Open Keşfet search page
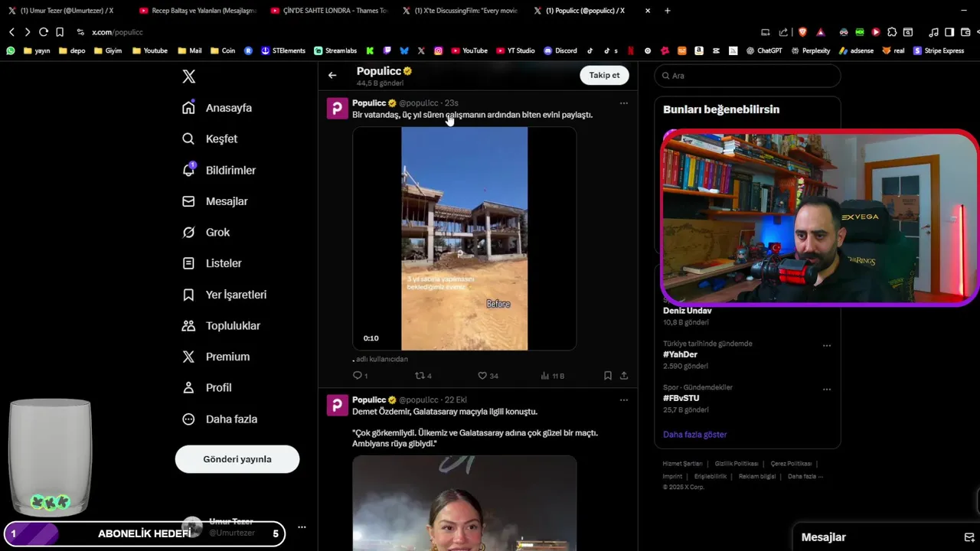Screen dimensions: 980x551 click(210, 139)
